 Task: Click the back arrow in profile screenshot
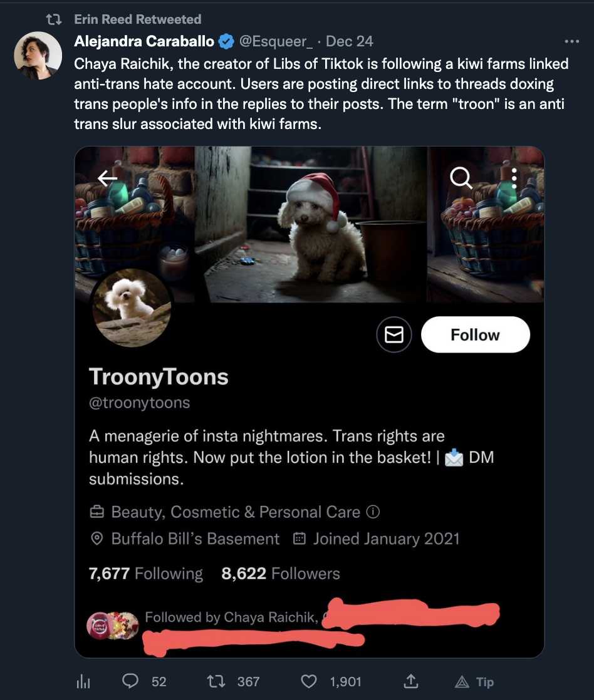(107, 179)
